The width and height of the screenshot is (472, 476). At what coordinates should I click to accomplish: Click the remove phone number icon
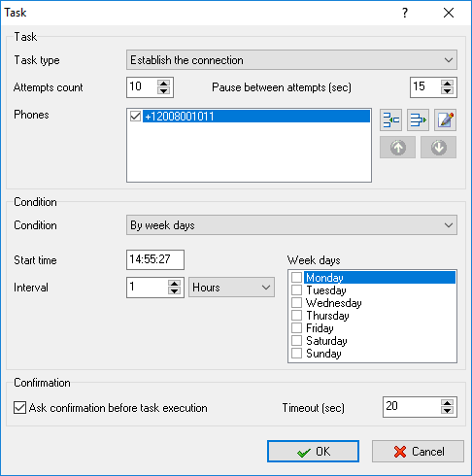[418, 119]
